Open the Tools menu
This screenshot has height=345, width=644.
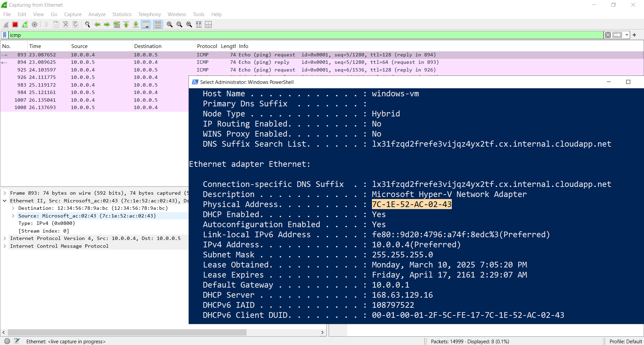(x=199, y=14)
